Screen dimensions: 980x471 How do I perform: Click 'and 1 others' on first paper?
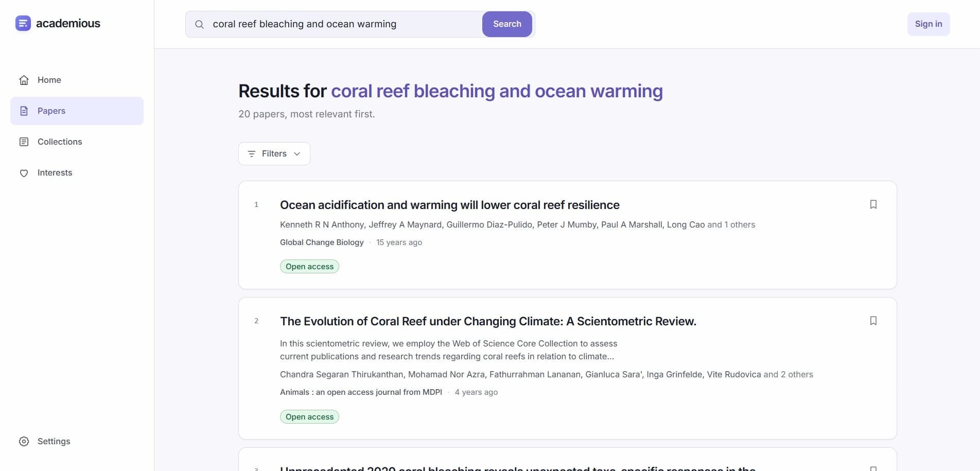coord(731,225)
